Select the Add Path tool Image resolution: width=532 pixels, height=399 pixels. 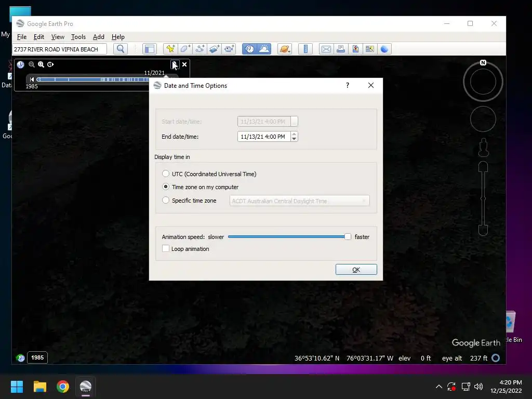(x=200, y=49)
